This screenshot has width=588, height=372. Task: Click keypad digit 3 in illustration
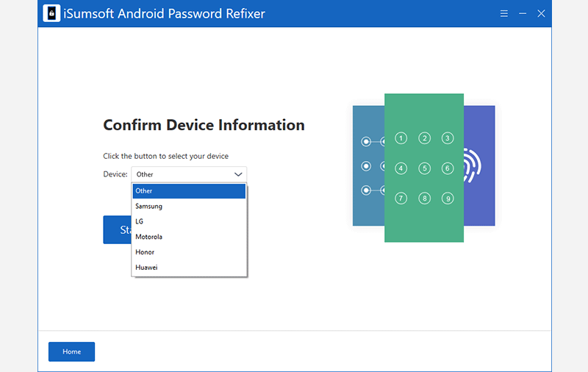pos(447,138)
